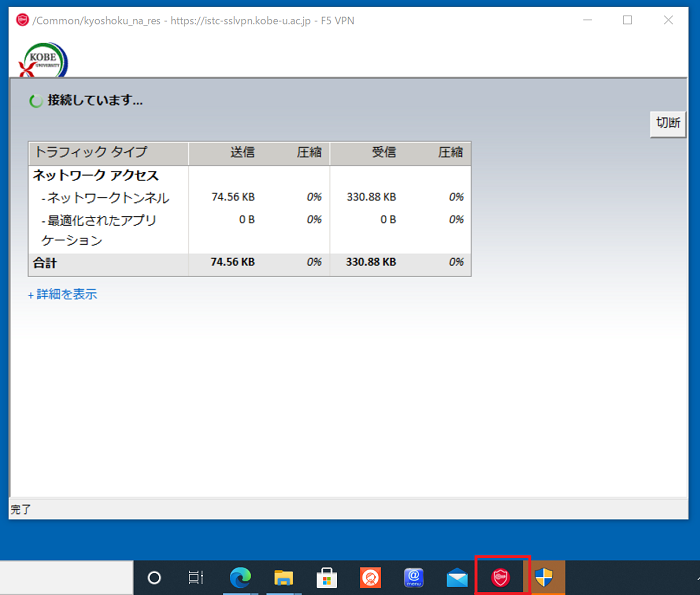Click the 330.88 KB received value in the tunnel row
Image resolution: width=700 pixels, height=595 pixels.
coord(371,197)
